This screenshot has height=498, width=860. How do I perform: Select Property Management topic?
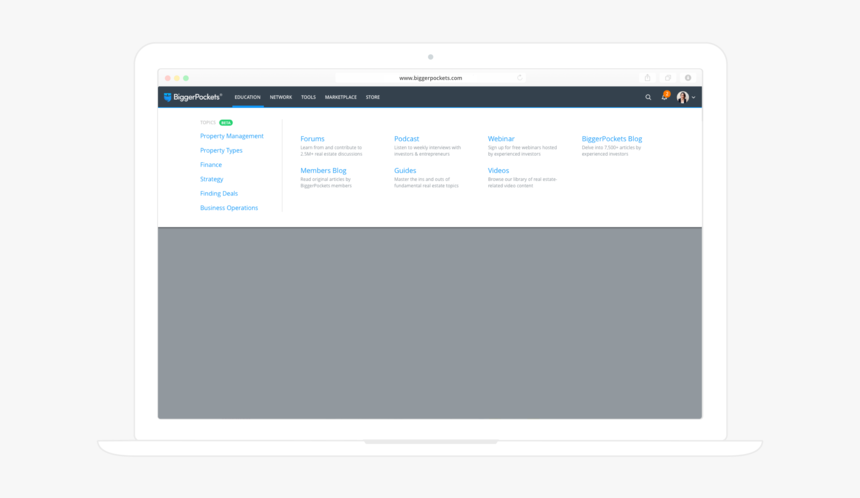click(231, 136)
